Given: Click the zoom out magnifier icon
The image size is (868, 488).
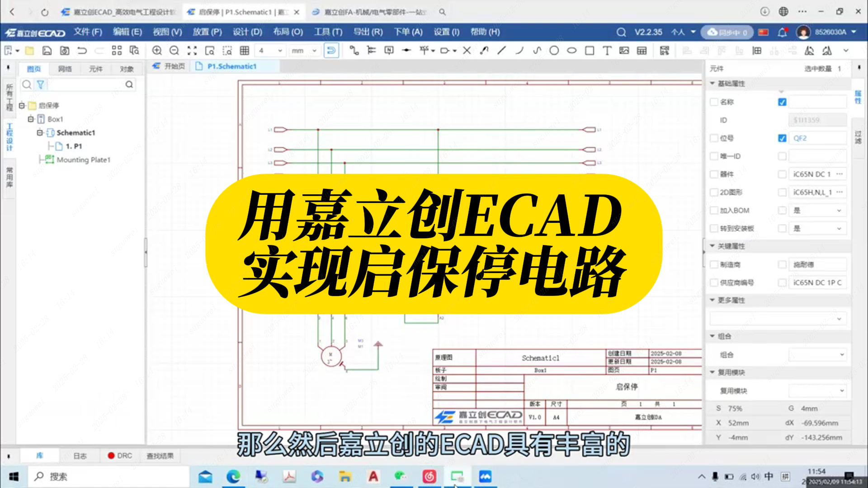Looking at the screenshot, I should click(174, 51).
